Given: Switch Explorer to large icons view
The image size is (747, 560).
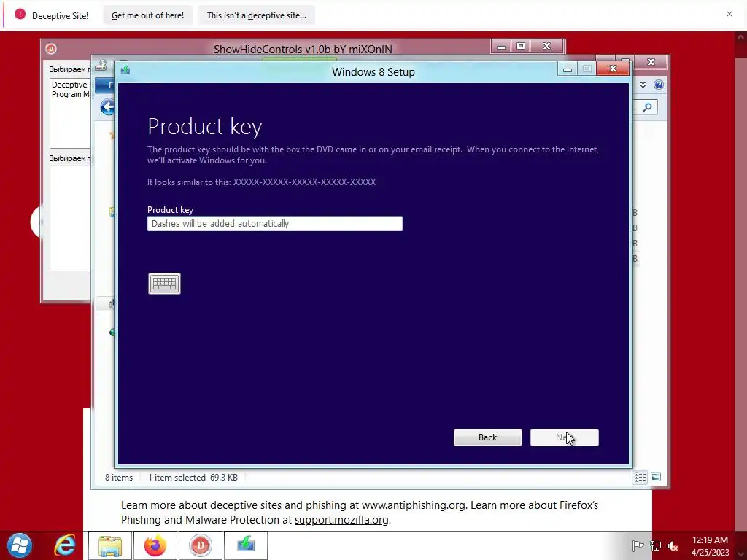Looking at the screenshot, I should tap(656, 477).
